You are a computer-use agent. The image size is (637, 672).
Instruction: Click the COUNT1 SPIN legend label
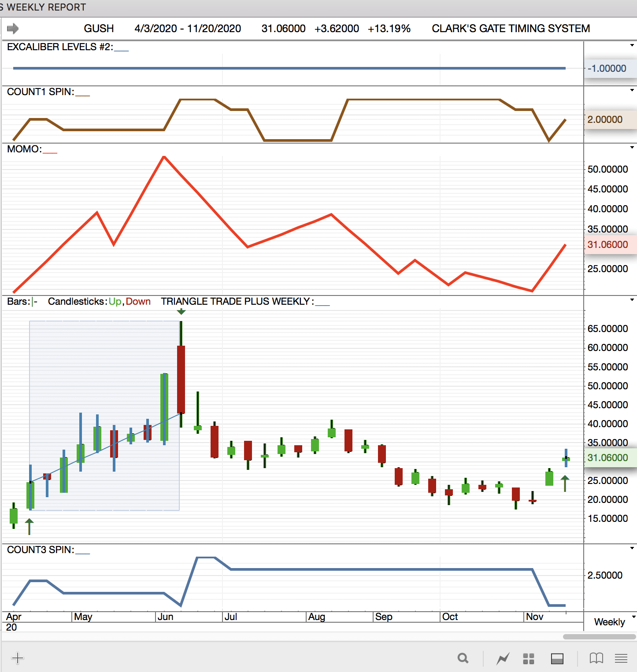(41, 92)
